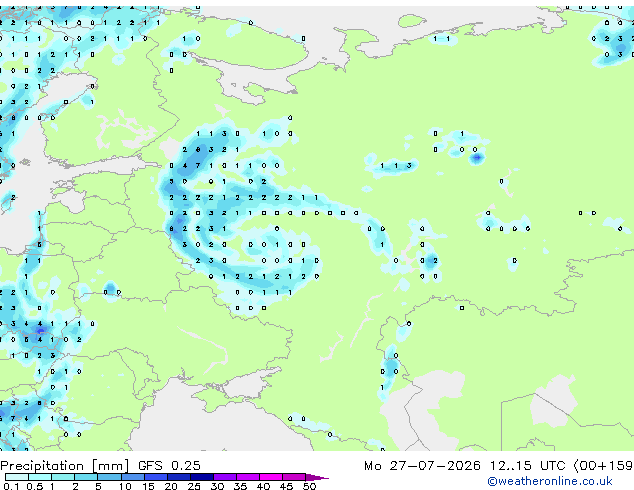
Task: Pick the 5 to 10 mm legend swatch
Action: 109,477
